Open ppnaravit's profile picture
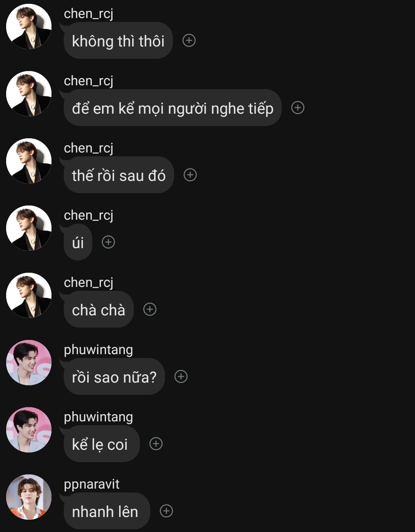The image size is (415, 532). click(x=29, y=497)
